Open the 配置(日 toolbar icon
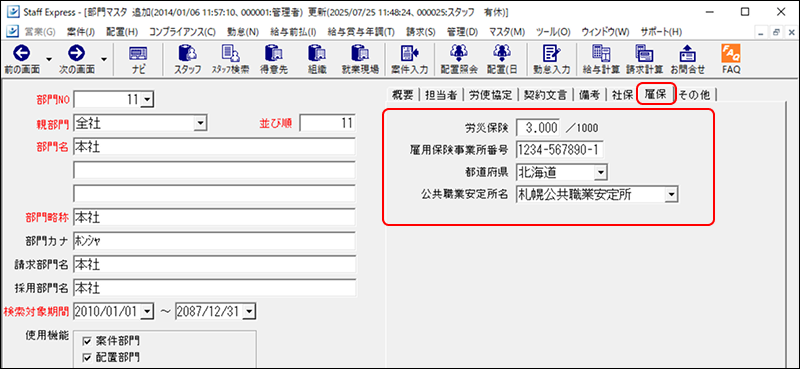This screenshot has height=369, width=800. point(502,53)
